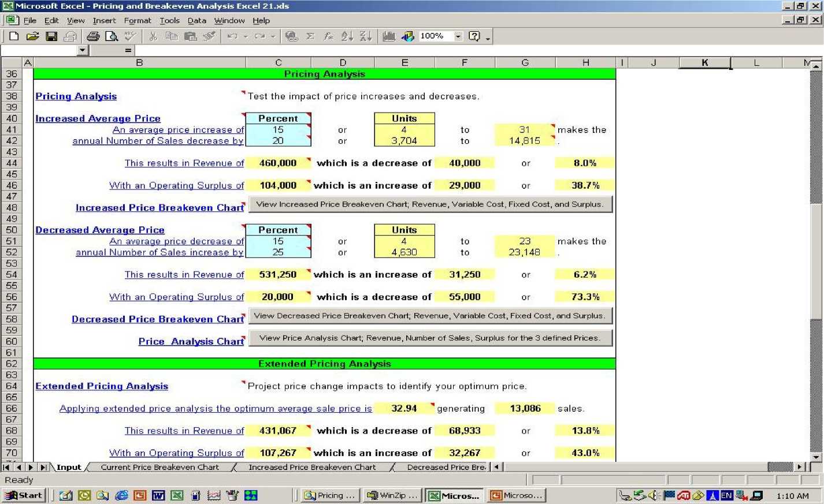Click the formula bar input area

(x=478, y=51)
